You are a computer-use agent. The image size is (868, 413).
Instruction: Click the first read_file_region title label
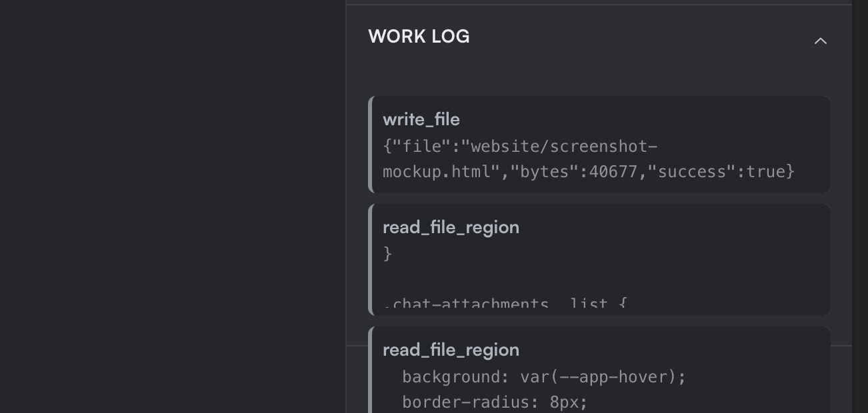[x=451, y=227]
